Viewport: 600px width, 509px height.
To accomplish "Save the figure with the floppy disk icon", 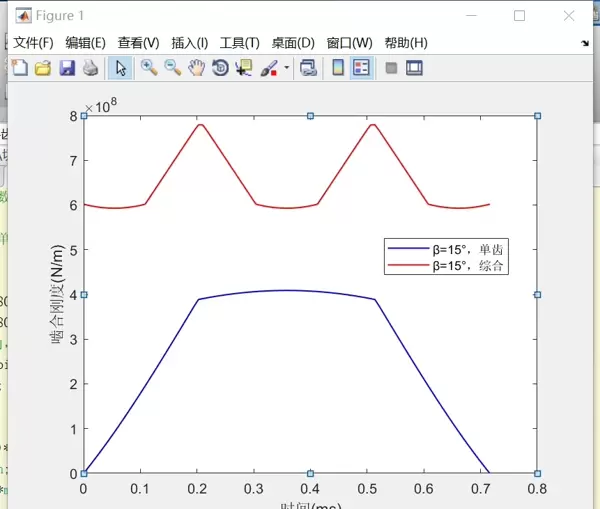I will (x=67, y=68).
